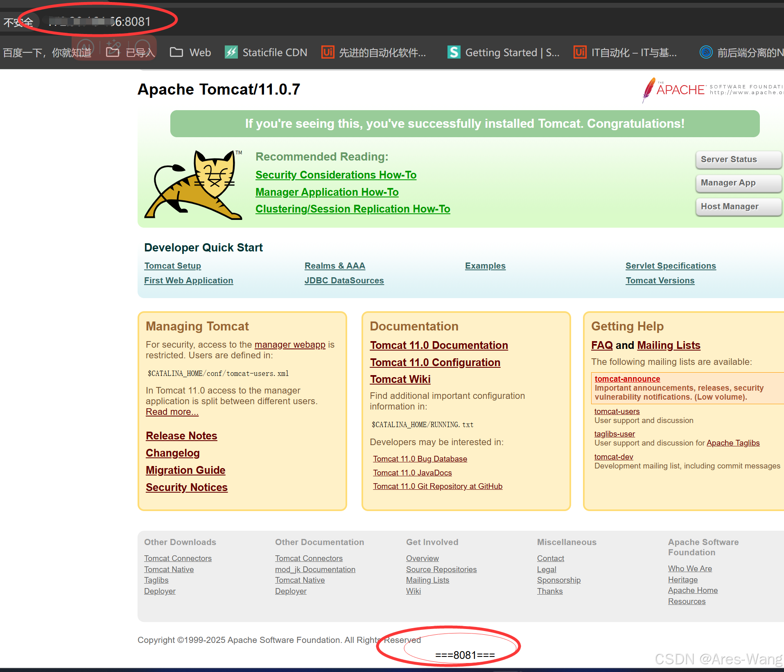The height and width of the screenshot is (672, 784).
Task: Click the Tomcat cat mascot image
Action: [194, 185]
